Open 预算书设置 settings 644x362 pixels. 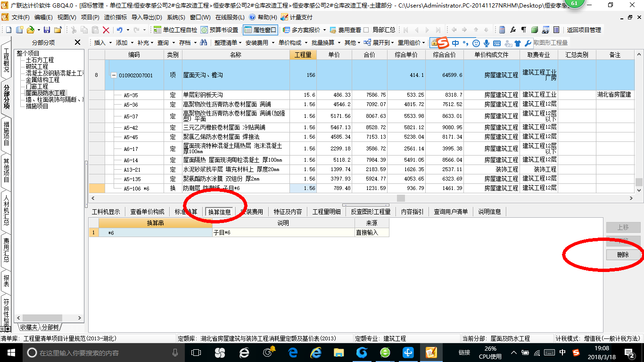pyautogui.click(x=220, y=30)
